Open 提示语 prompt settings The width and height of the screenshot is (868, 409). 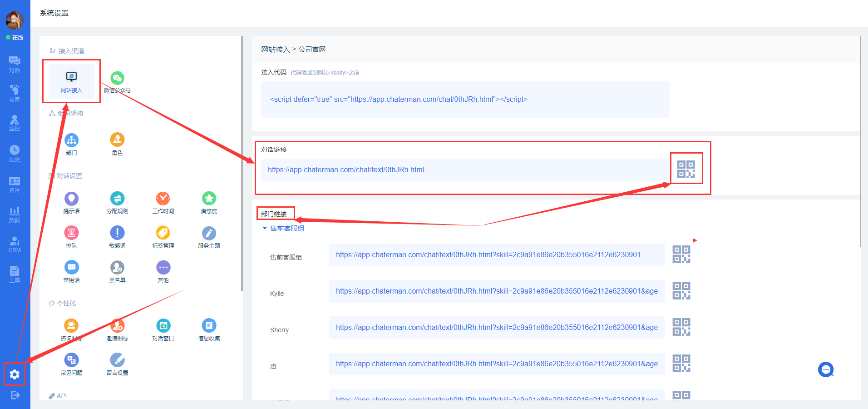point(71,203)
